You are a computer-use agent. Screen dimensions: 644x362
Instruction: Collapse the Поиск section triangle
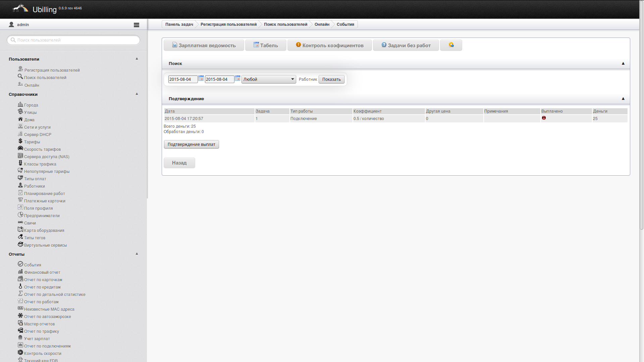coord(623,63)
